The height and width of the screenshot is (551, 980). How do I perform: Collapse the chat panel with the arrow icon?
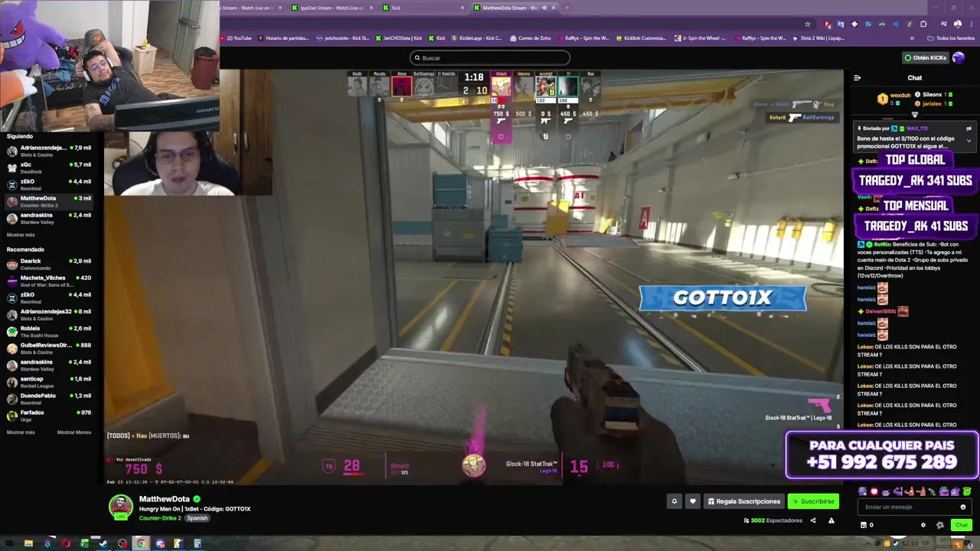point(857,77)
